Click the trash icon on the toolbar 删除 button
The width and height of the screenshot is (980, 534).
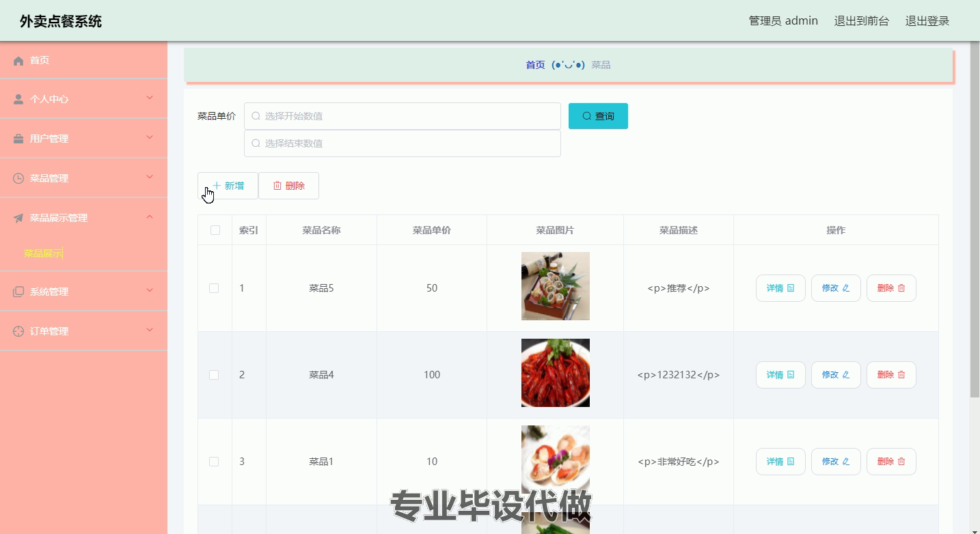point(277,186)
